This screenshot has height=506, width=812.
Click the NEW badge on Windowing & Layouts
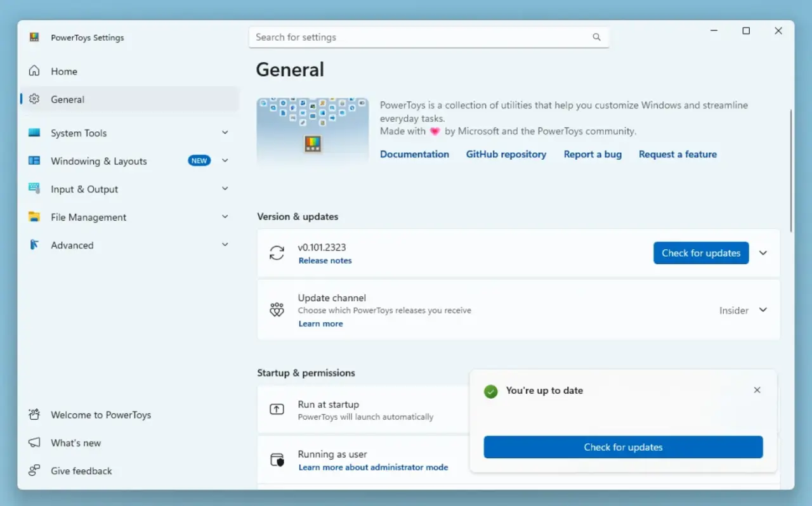pyautogui.click(x=199, y=160)
